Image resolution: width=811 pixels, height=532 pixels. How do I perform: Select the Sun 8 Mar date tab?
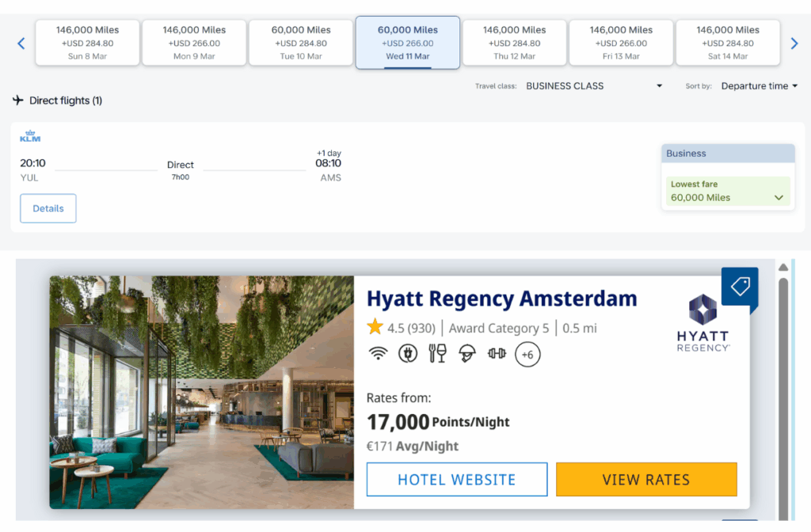click(87, 43)
